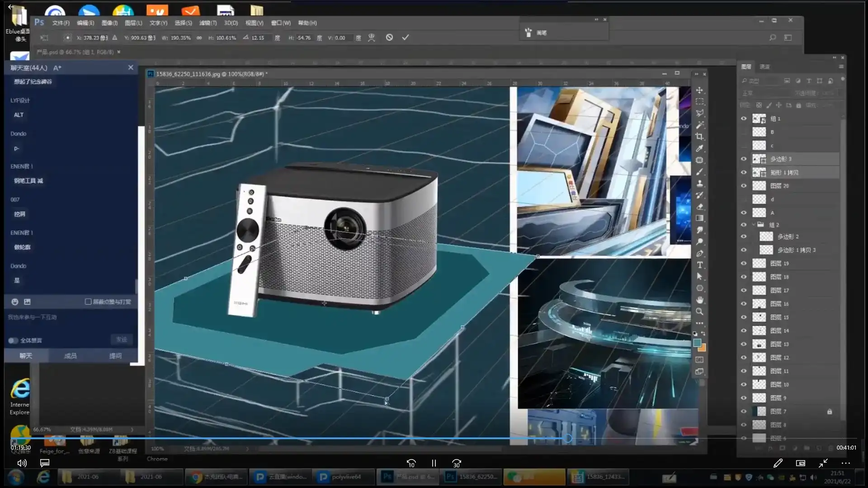Open the 图像(I) menu
The image size is (868, 488).
[x=109, y=23]
